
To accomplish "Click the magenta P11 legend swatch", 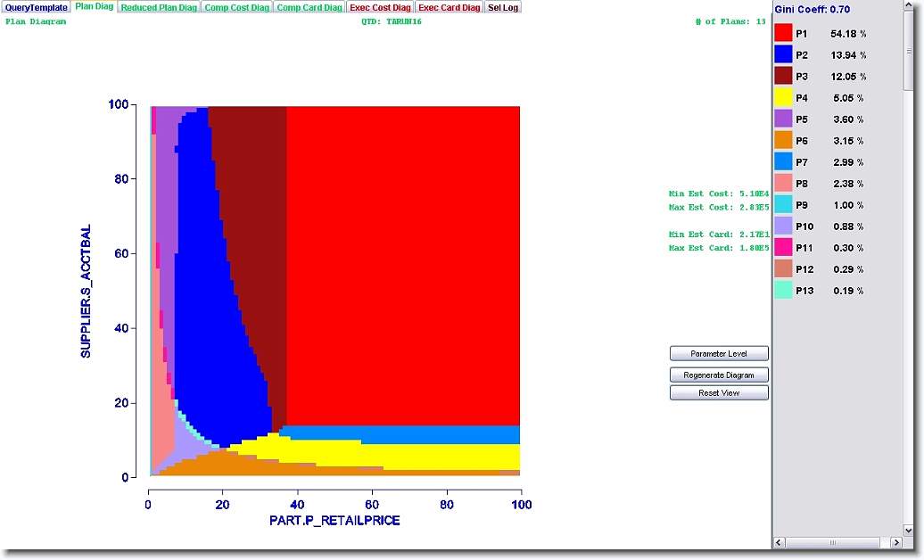I will coord(783,247).
